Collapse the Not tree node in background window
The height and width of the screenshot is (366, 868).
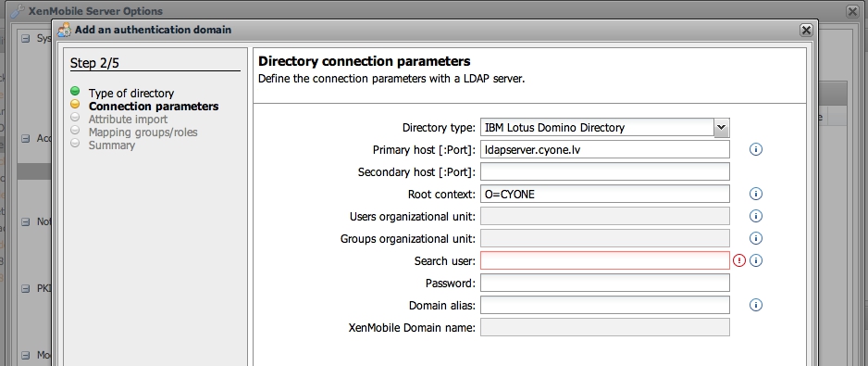[x=26, y=221]
